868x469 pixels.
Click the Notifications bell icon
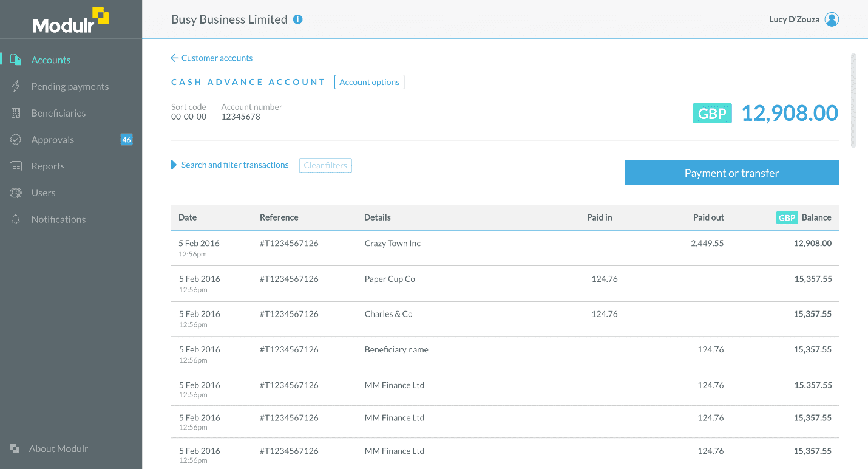click(16, 219)
